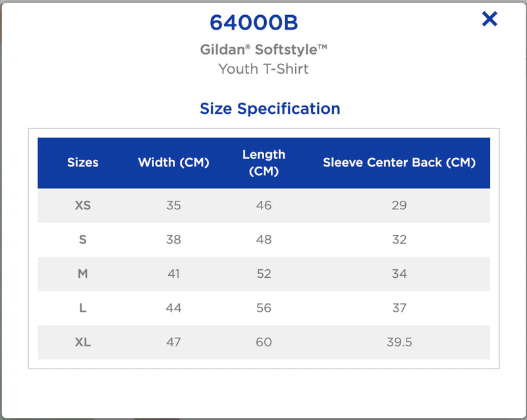Click the Sleeve Center Back (CM) header
The width and height of the screenshot is (527, 420).
point(399,163)
